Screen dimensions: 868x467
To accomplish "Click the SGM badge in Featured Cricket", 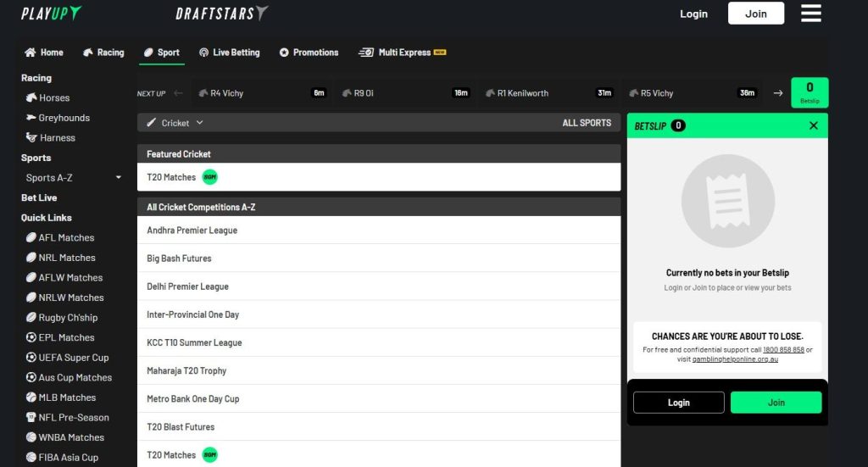I will (210, 177).
